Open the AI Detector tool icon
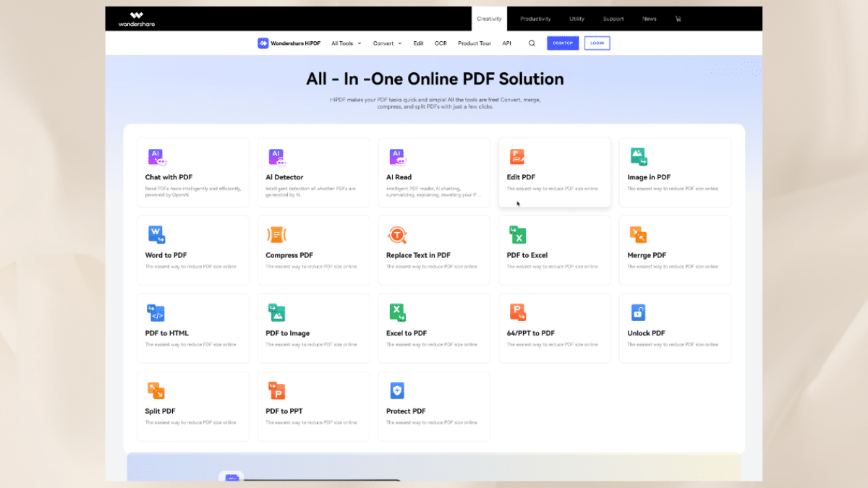 pyautogui.click(x=277, y=157)
